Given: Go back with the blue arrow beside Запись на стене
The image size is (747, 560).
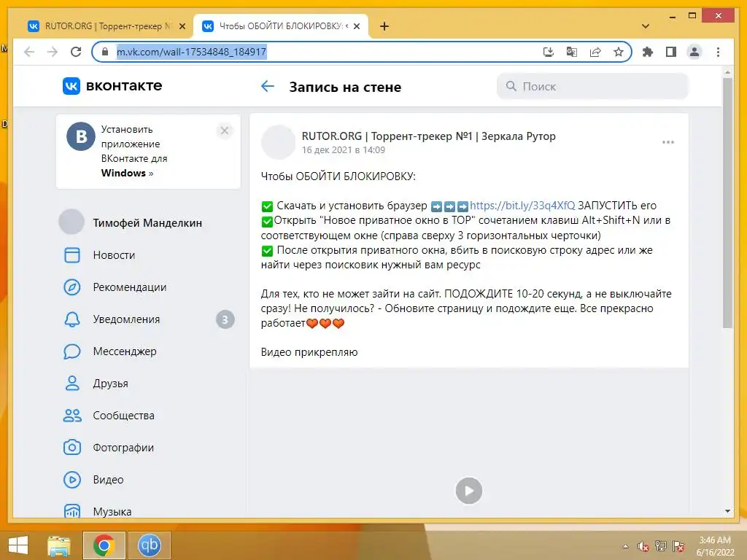Looking at the screenshot, I should click(x=268, y=86).
